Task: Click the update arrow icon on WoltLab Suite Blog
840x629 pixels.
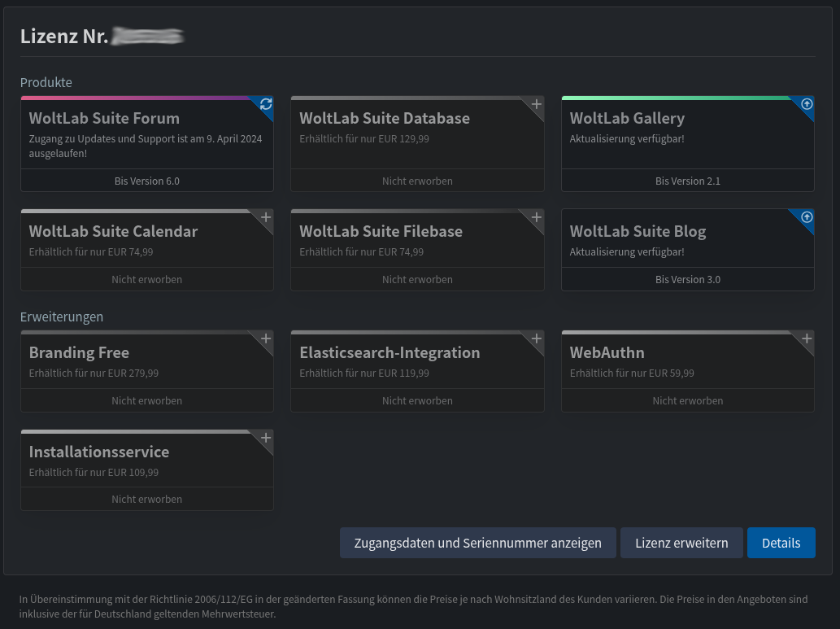Action: click(x=807, y=217)
